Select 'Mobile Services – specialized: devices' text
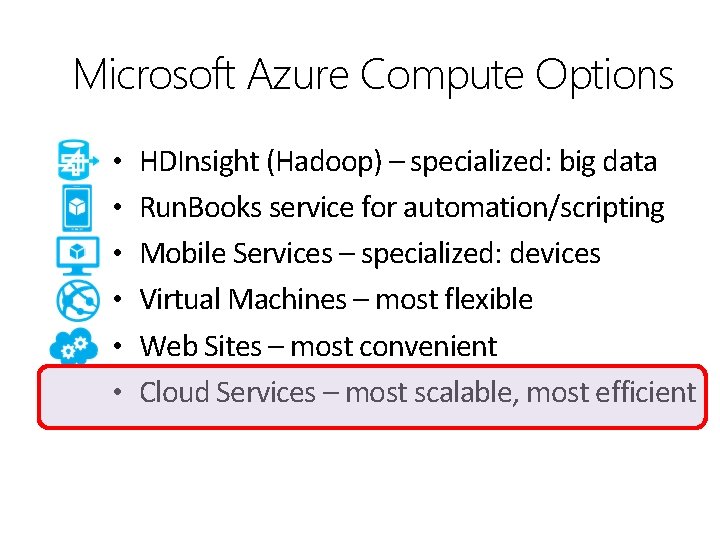Screen dimensions: 720x540 [x=370, y=254]
